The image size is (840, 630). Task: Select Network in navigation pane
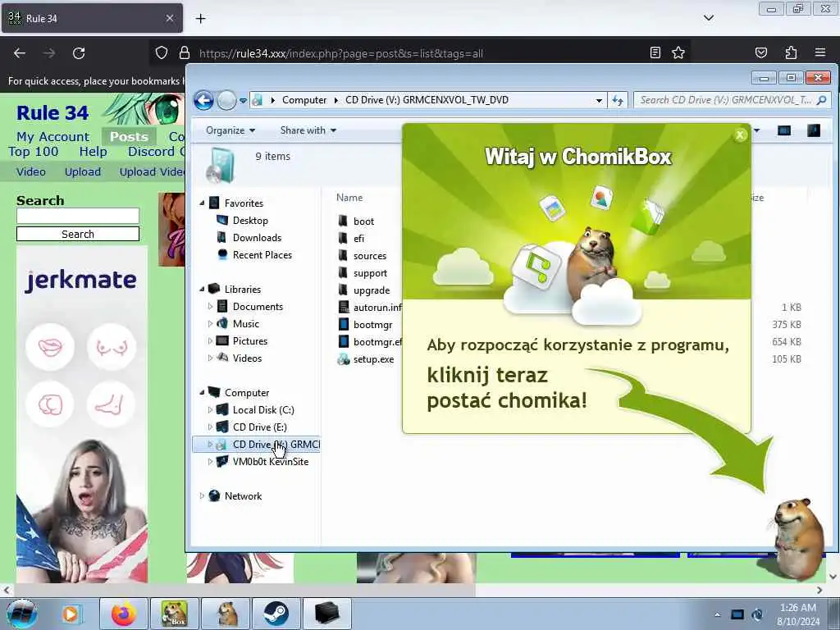click(243, 496)
